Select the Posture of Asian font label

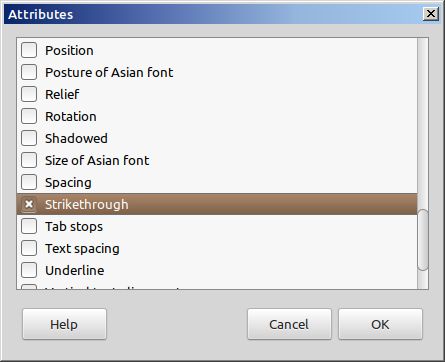point(109,73)
